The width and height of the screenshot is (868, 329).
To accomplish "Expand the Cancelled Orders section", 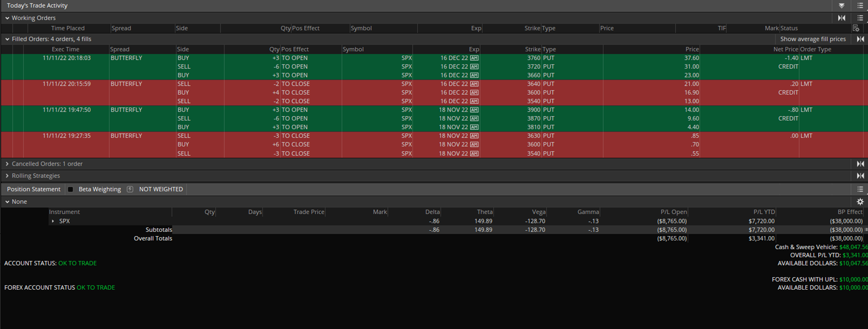I will 7,164.
